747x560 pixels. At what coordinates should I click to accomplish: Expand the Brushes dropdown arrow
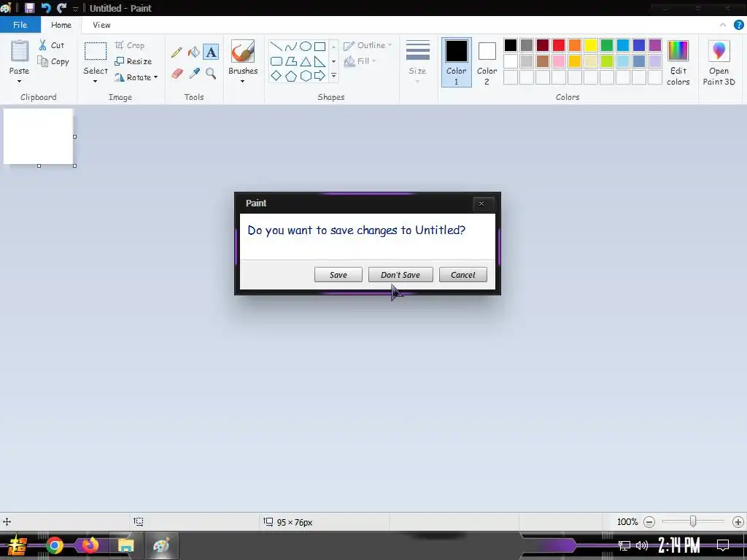(242, 82)
